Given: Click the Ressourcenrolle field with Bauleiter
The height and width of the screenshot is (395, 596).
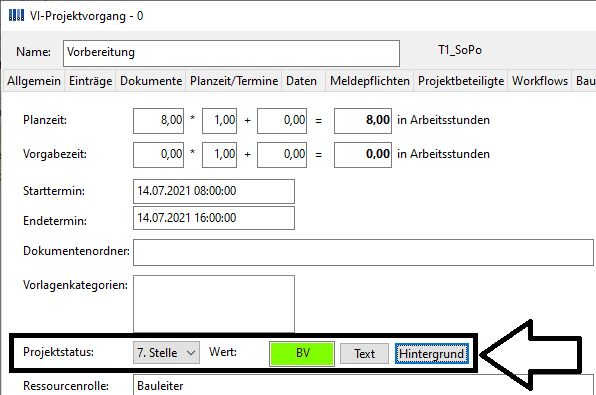Looking at the screenshot, I should [363, 385].
